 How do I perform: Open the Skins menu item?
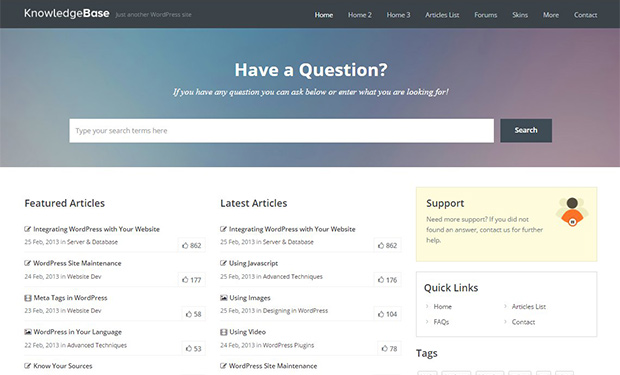520,15
